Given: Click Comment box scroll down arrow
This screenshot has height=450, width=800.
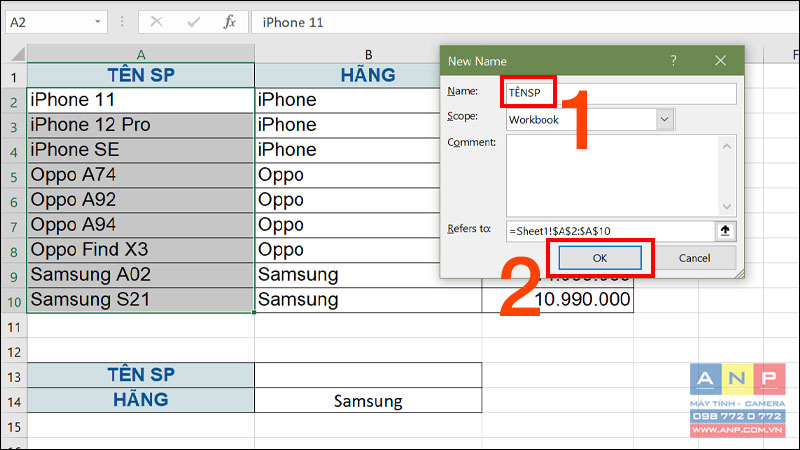Looking at the screenshot, I should [727, 206].
